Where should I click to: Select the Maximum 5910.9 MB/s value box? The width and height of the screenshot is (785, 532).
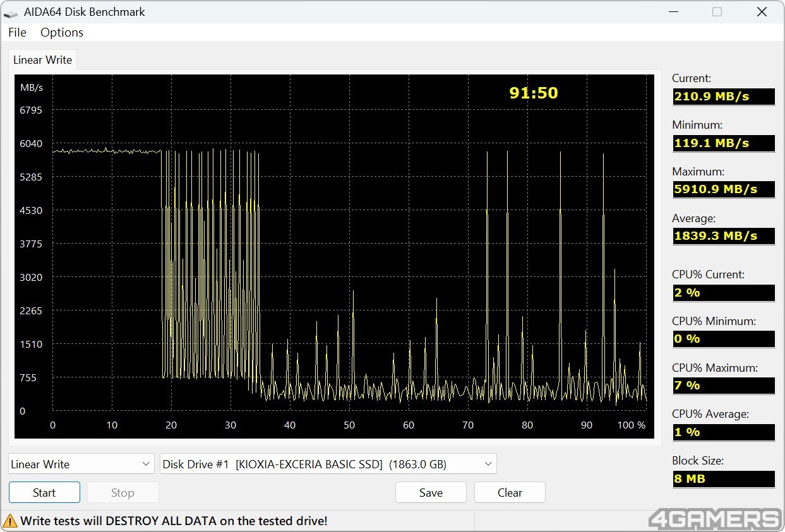[x=723, y=189]
